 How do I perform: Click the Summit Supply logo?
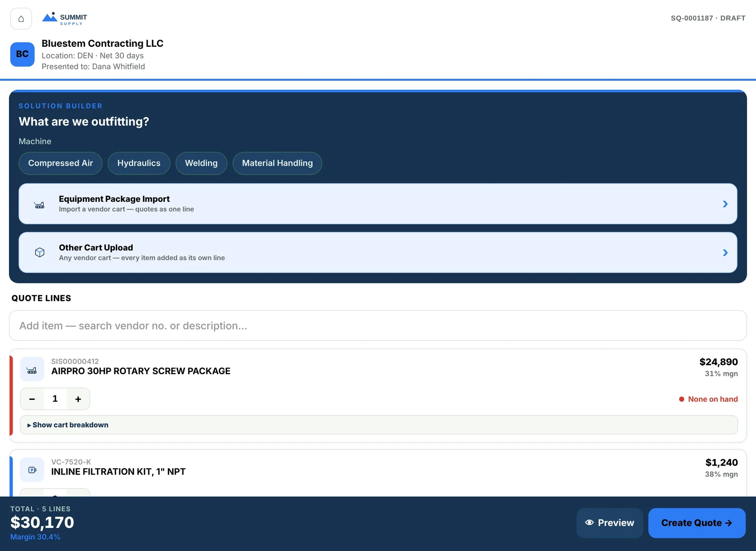click(x=64, y=18)
